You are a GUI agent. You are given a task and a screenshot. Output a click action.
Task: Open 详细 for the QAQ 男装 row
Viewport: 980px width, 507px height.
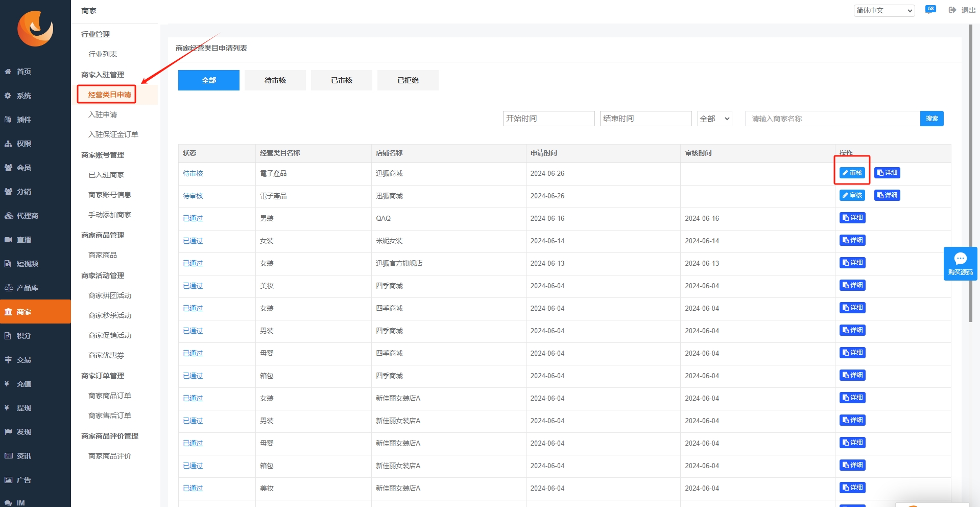click(852, 218)
